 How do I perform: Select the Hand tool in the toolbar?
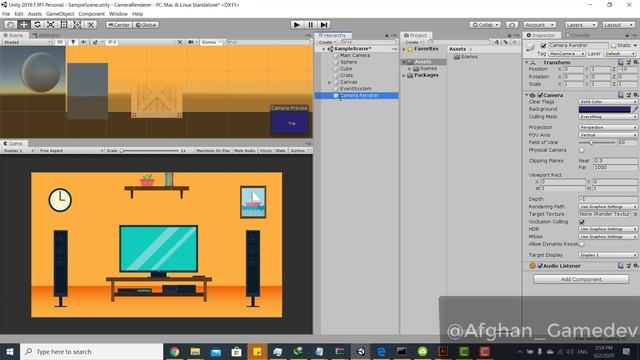[x=11, y=24]
